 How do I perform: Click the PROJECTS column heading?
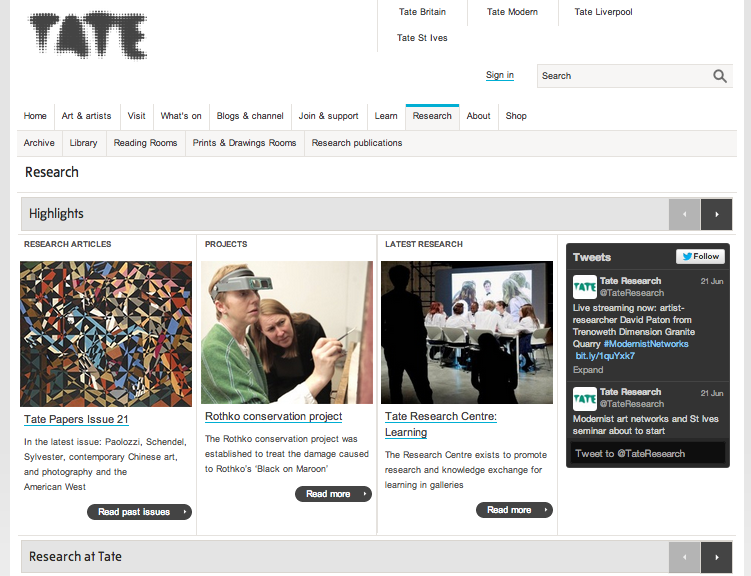(x=226, y=244)
